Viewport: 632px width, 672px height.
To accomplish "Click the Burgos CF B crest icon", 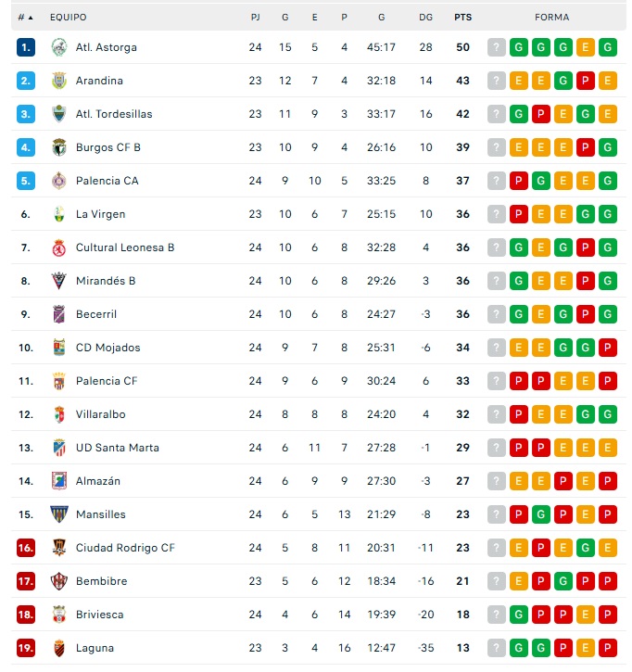I will 58,147.
